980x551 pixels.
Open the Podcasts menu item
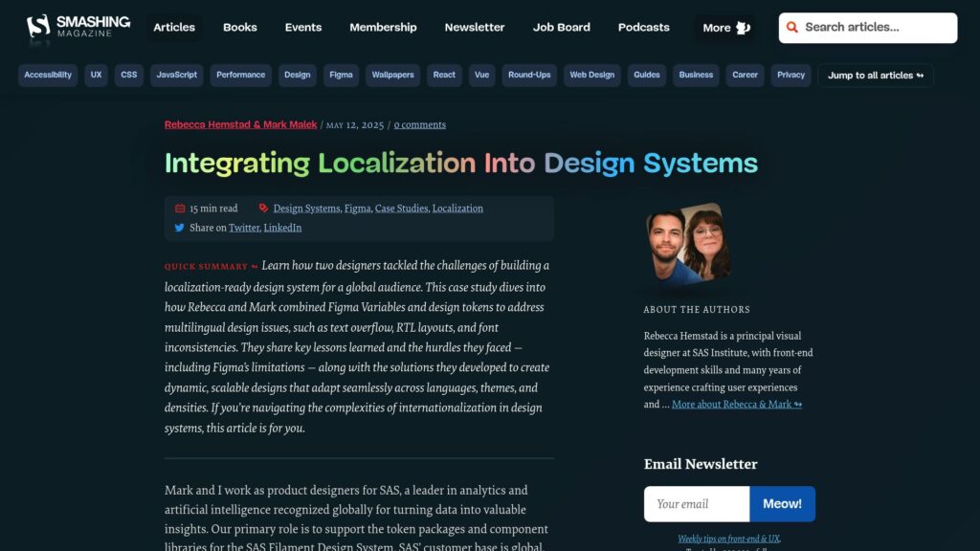pos(644,28)
